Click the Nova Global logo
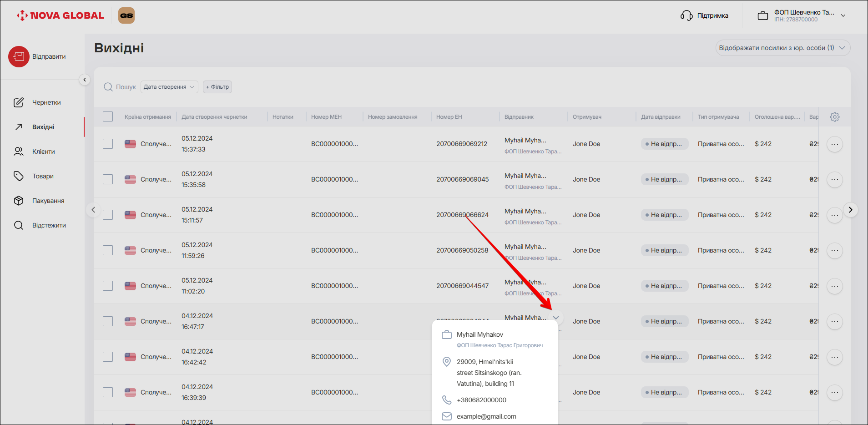 point(61,15)
